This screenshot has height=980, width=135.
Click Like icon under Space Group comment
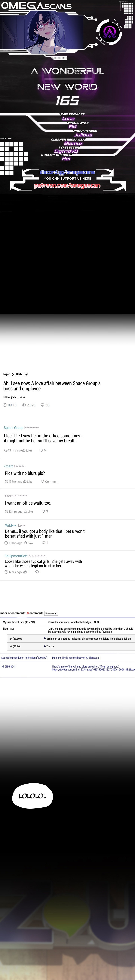24,450
